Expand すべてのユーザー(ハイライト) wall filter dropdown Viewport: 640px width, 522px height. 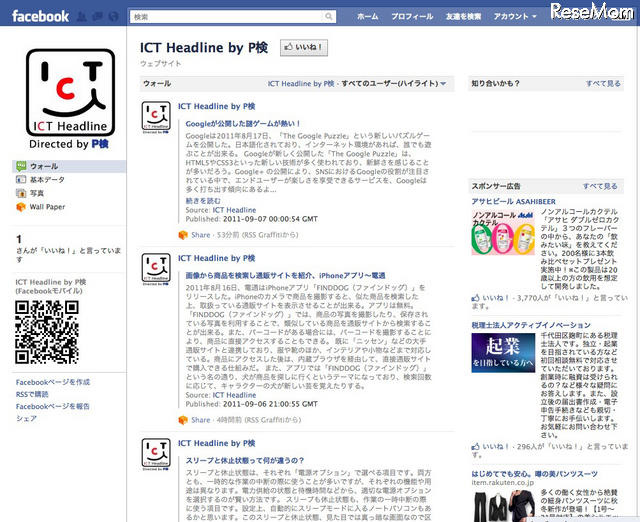[394, 84]
